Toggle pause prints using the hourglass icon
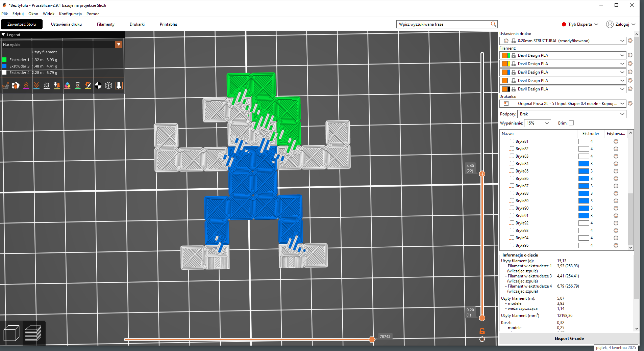This screenshot has width=644, height=351. pos(78,85)
